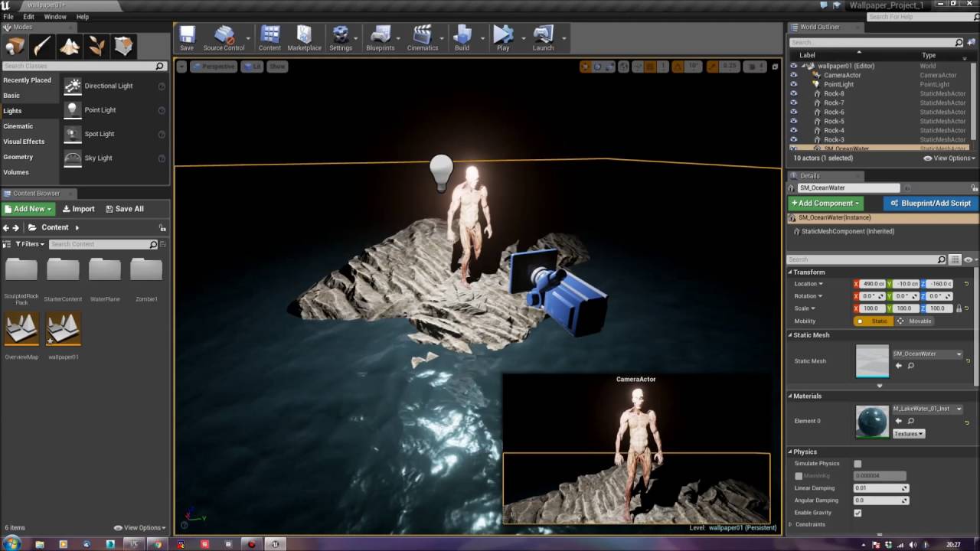Select the Geometry Editing mode icon
The width and height of the screenshot is (980, 551).
coord(123,46)
